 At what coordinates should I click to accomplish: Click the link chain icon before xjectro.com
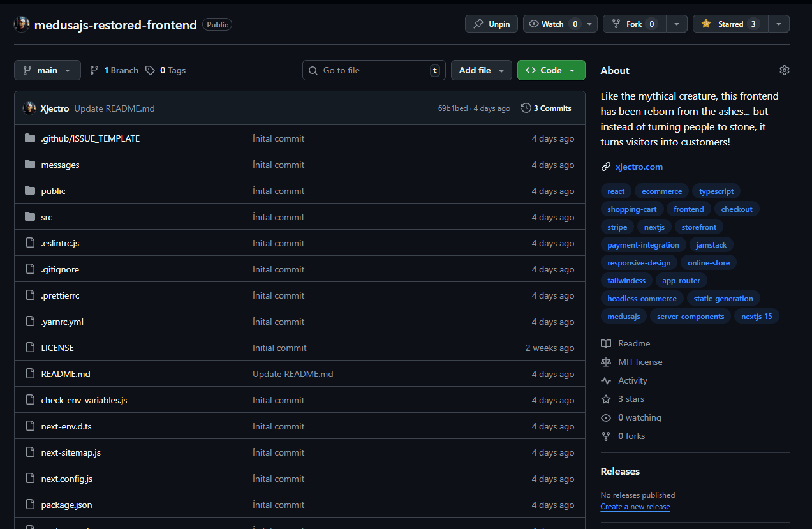605,167
